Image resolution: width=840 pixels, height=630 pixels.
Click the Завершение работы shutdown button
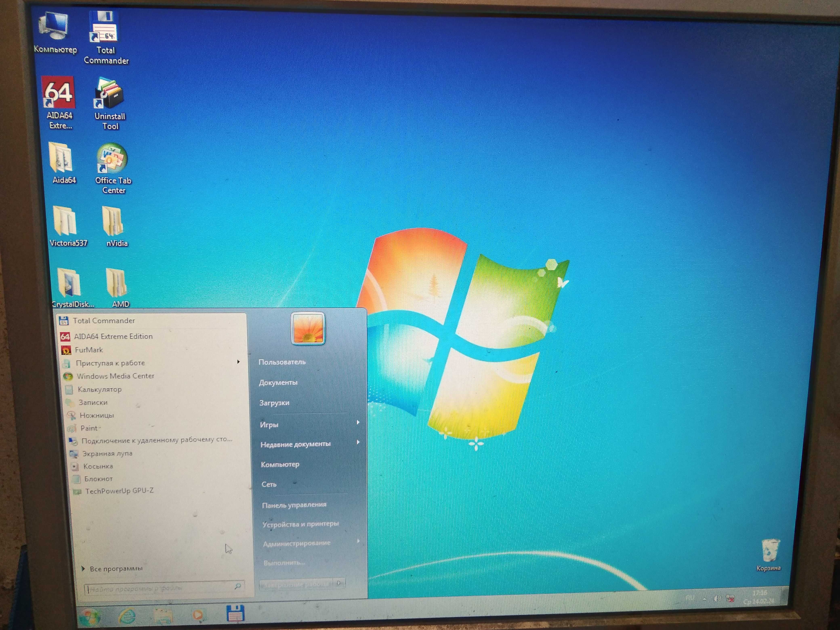296,584
